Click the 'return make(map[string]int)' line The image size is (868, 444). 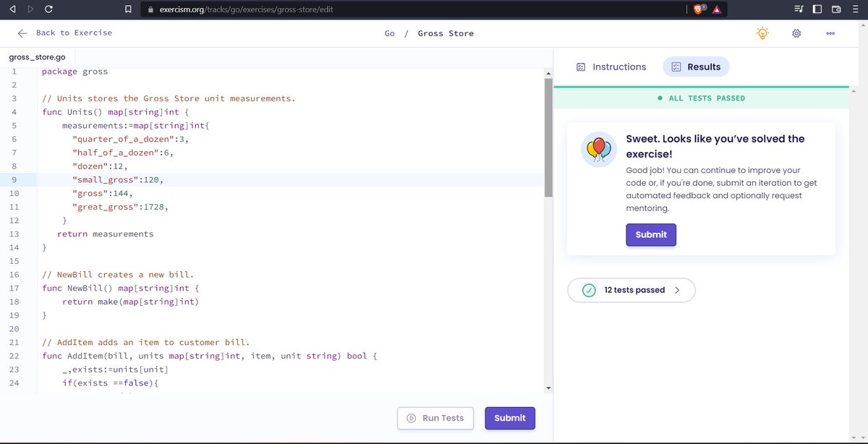[130, 302]
